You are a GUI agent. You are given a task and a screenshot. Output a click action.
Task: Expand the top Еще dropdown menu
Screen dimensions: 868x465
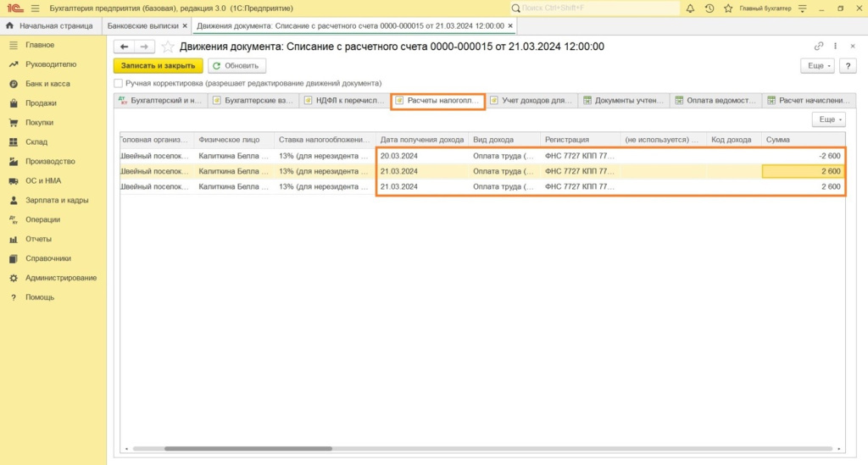(x=817, y=65)
